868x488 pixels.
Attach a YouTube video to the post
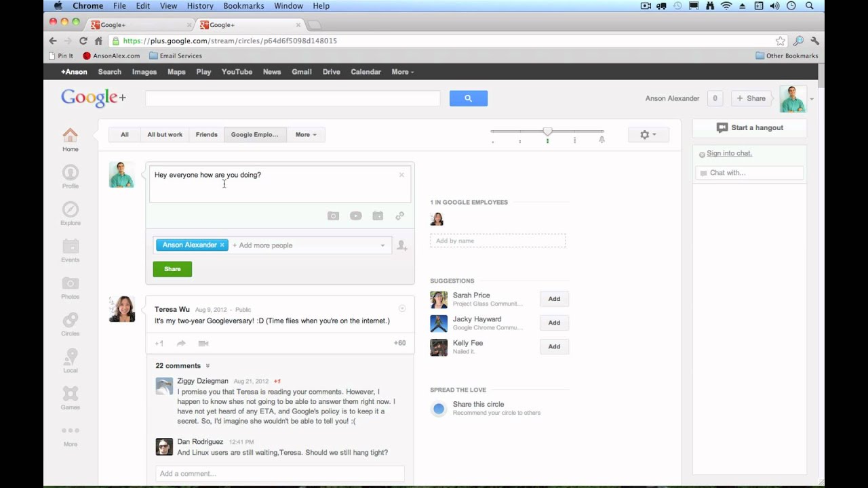[x=355, y=216]
